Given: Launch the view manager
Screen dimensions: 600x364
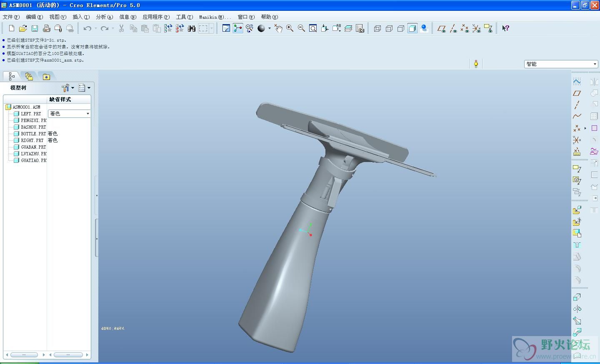Looking at the screenshot, I should [360, 28].
